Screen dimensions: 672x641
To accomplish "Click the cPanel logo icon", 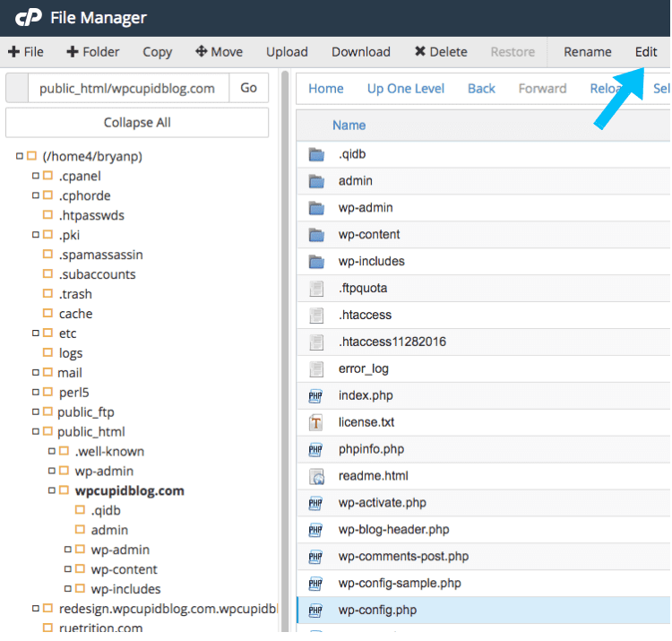I will point(29,18).
